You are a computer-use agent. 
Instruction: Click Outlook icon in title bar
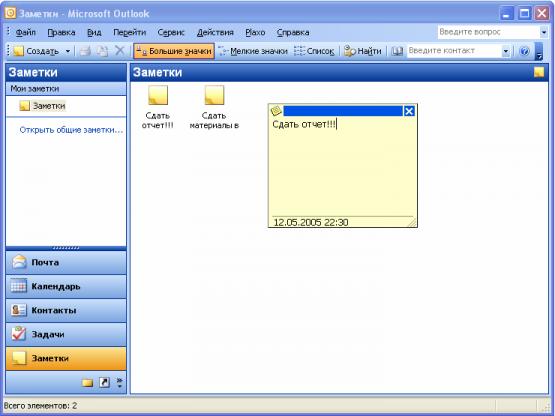click(x=11, y=13)
